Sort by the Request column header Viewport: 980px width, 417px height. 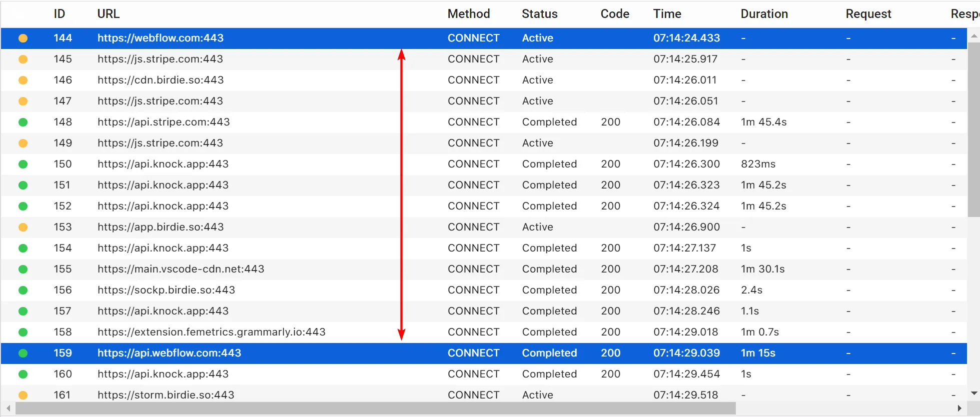pos(868,14)
